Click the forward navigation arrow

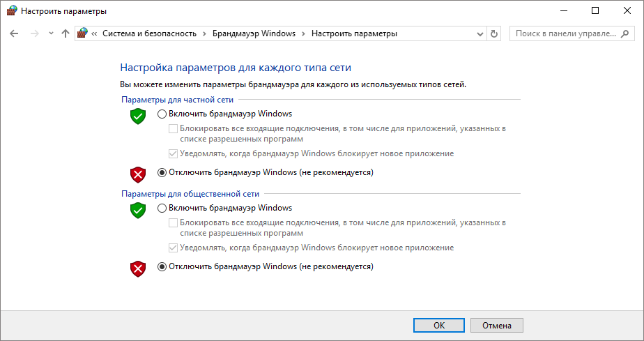click(35, 33)
